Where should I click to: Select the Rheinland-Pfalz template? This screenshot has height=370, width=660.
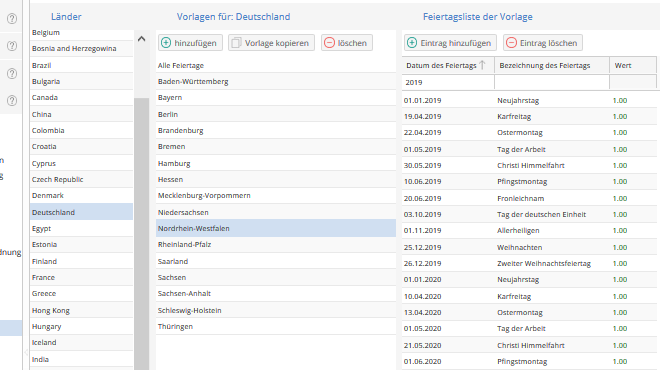(x=276, y=244)
